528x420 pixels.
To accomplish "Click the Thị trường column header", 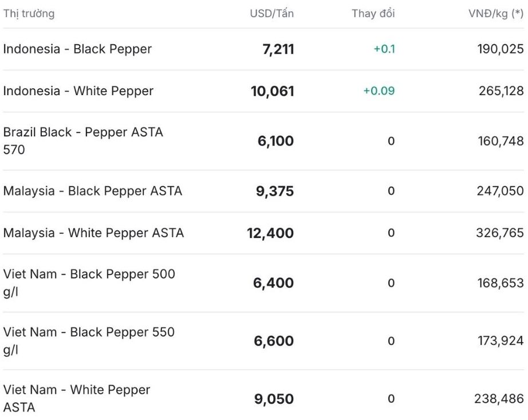I will (x=29, y=14).
